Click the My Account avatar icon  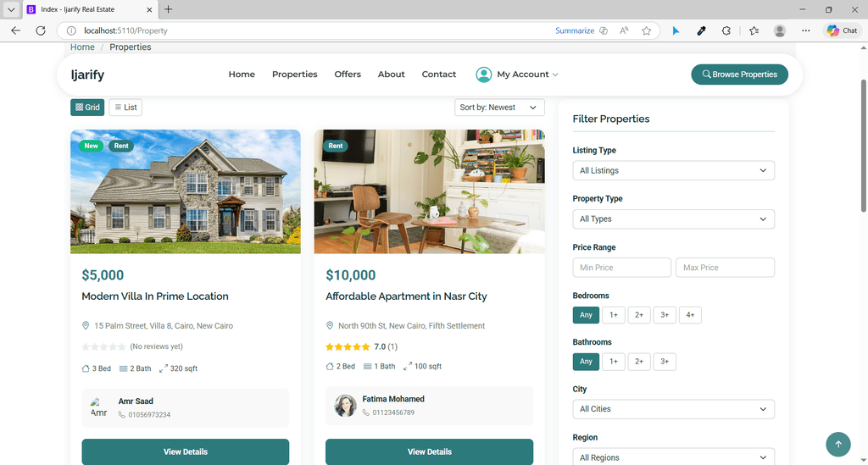coord(484,75)
